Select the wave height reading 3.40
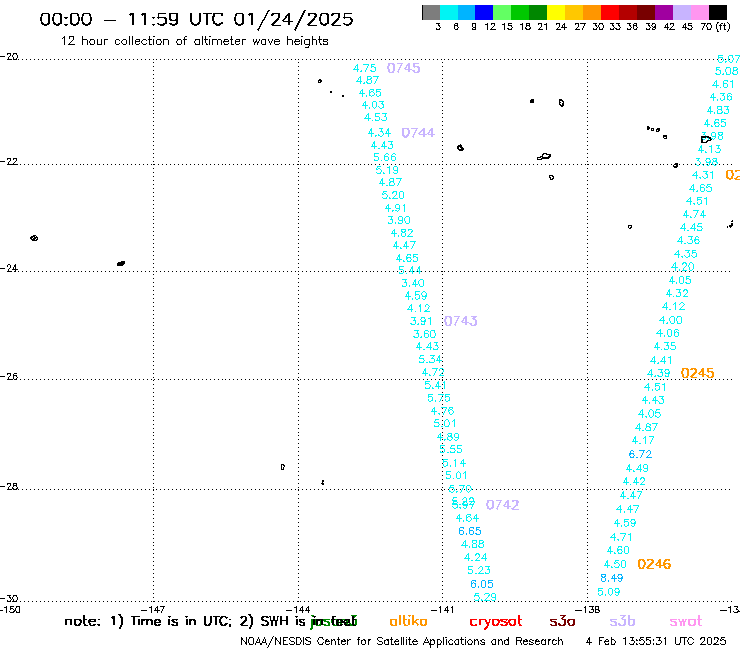Viewport: 740px width, 650px height. (x=412, y=283)
